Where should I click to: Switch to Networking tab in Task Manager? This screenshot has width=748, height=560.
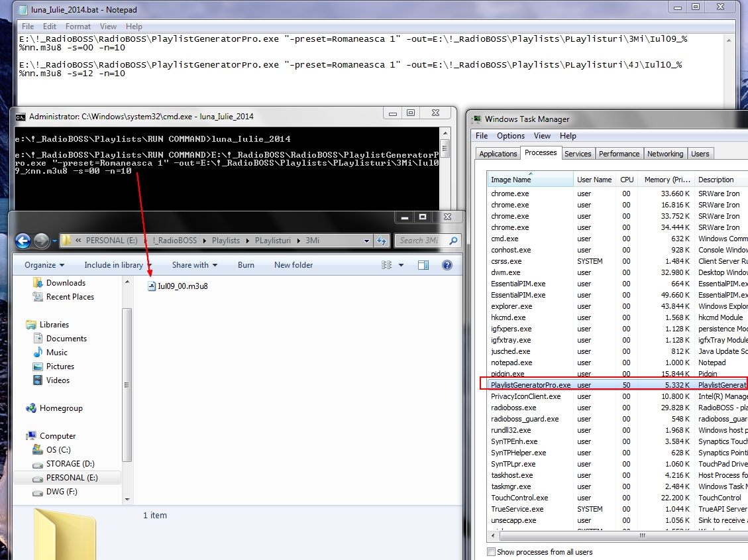[x=665, y=154]
